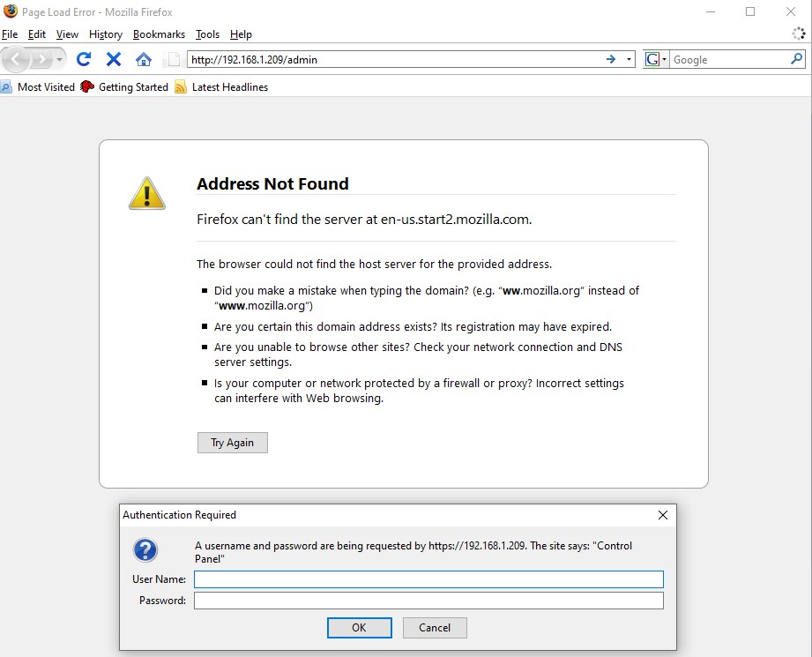The height and width of the screenshot is (657, 812).
Task: Close the Authentication Required dialog with X
Action: pyautogui.click(x=663, y=515)
